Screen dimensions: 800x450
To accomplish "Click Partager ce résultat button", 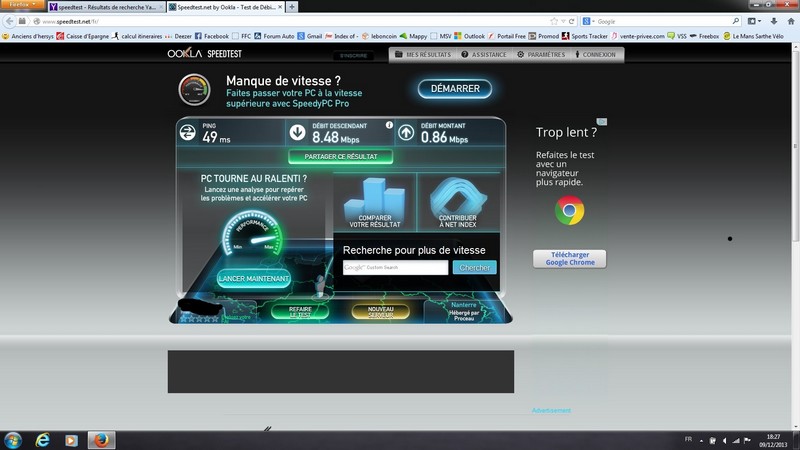I will [340, 157].
